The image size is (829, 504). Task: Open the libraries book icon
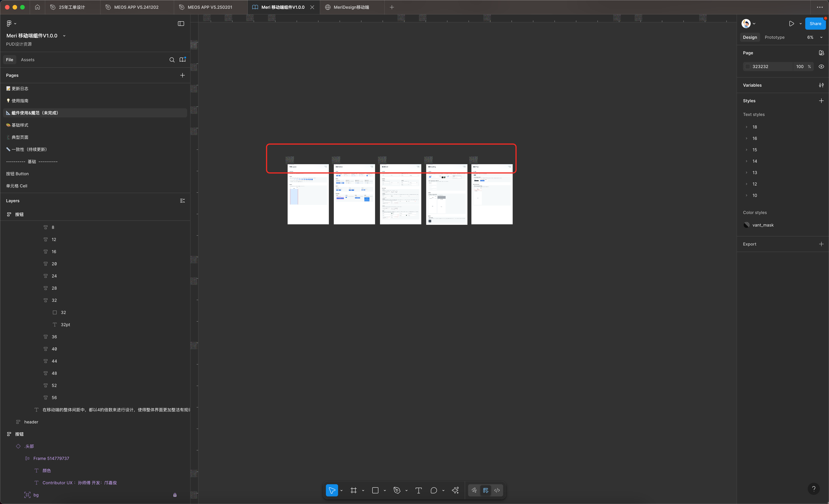point(183,59)
